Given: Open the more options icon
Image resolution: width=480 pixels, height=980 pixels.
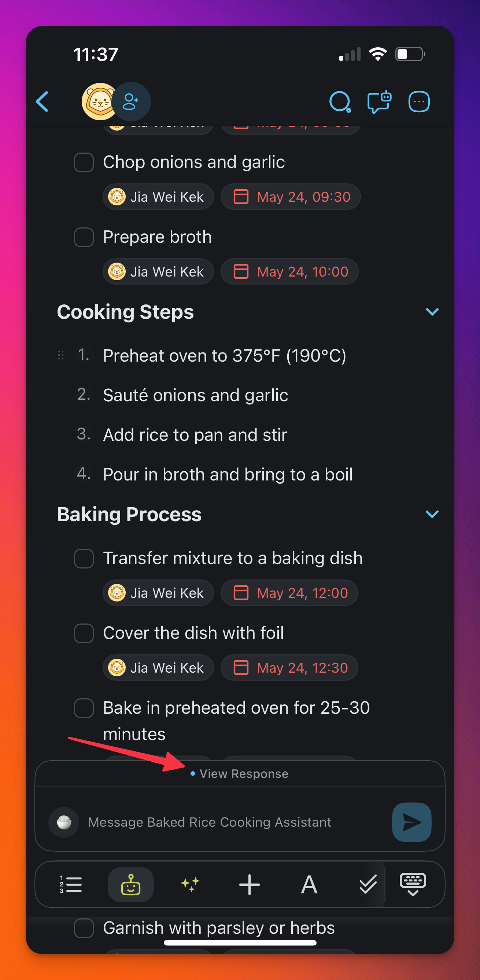Looking at the screenshot, I should click(x=419, y=102).
